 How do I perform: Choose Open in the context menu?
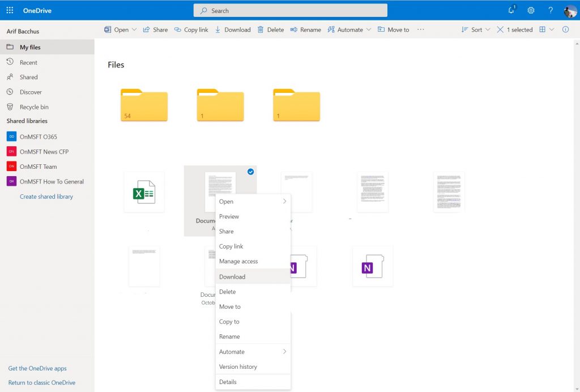pyautogui.click(x=253, y=202)
